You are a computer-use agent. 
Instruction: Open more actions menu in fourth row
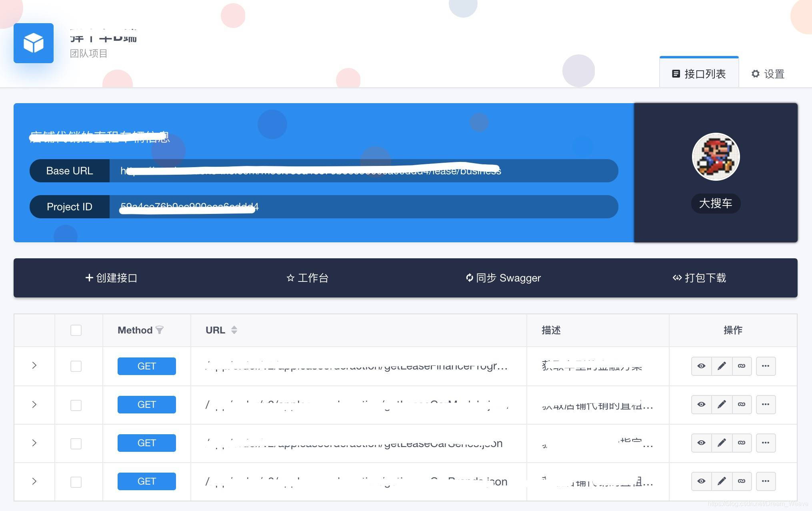tap(766, 481)
